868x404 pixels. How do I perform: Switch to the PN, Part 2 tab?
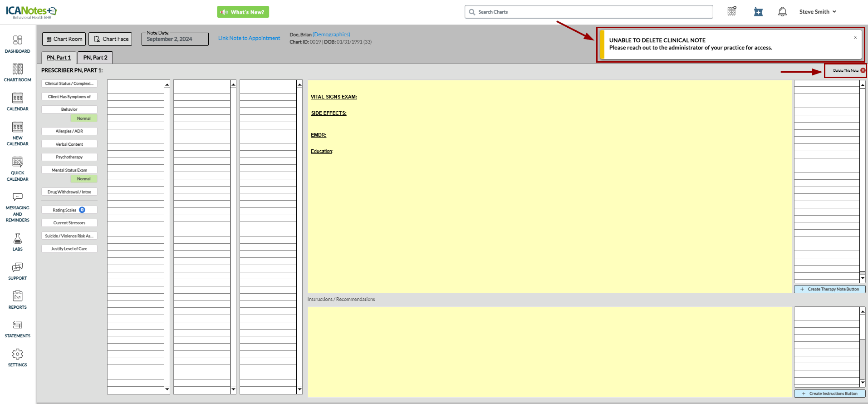95,58
